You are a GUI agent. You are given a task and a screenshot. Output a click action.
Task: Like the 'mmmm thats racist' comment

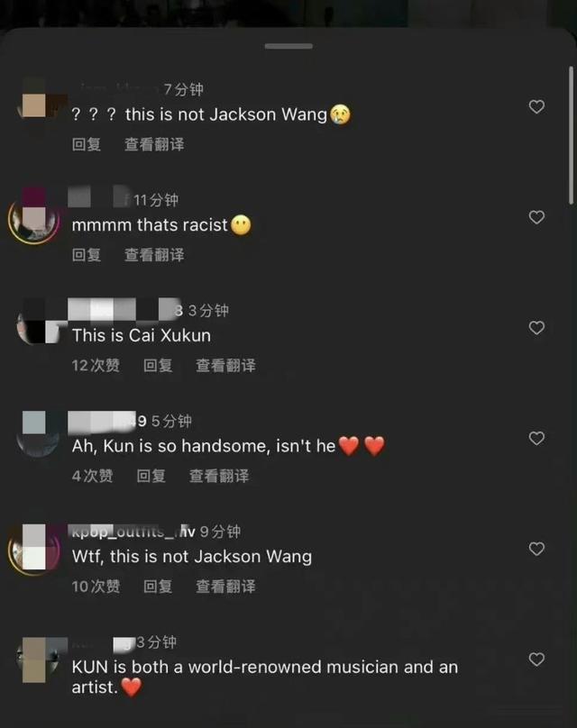(x=536, y=217)
